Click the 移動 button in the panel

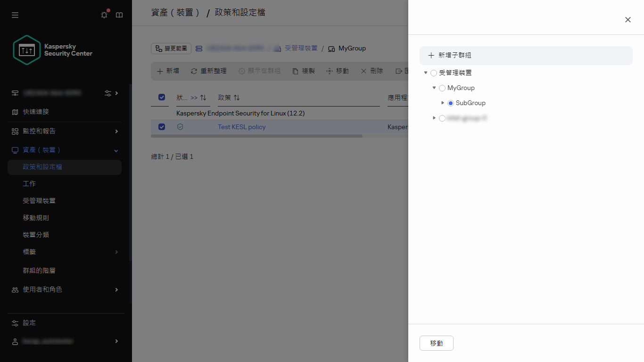coord(436,343)
